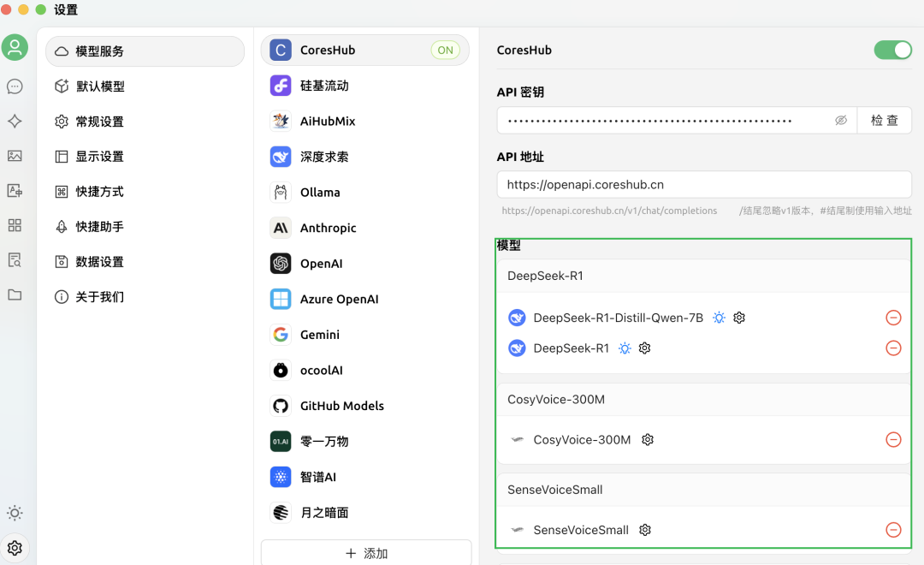Click the completions URL hint text
This screenshot has width=924, height=565.
click(609, 211)
